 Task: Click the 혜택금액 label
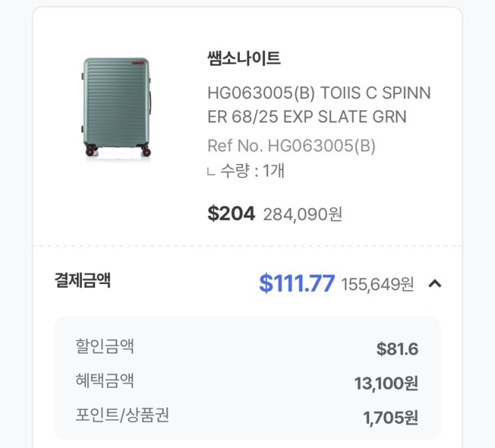(105, 381)
